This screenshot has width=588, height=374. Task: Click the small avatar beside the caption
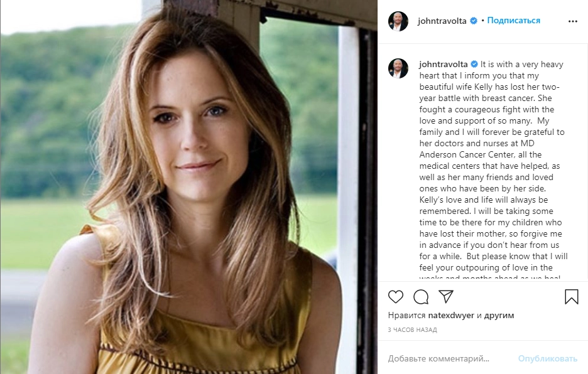click(398, 68)
